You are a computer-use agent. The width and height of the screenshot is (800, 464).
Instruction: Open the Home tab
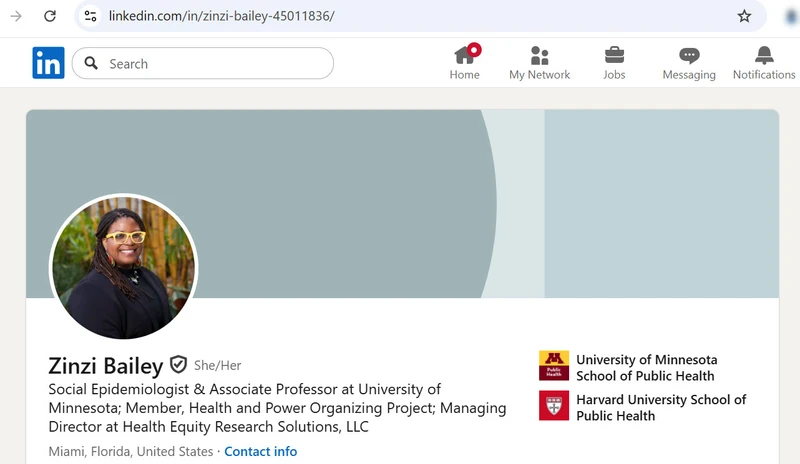click(x=464, y=62)
